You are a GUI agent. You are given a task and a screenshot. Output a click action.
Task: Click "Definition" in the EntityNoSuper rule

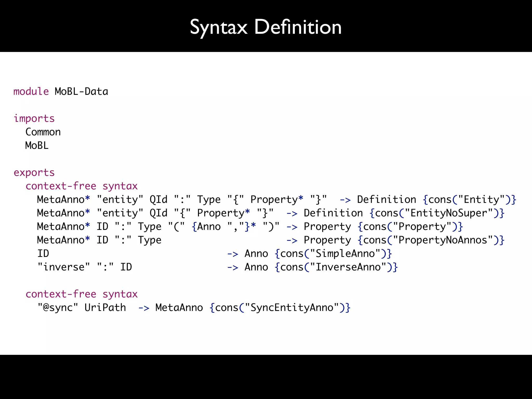(x=333, y=213)
